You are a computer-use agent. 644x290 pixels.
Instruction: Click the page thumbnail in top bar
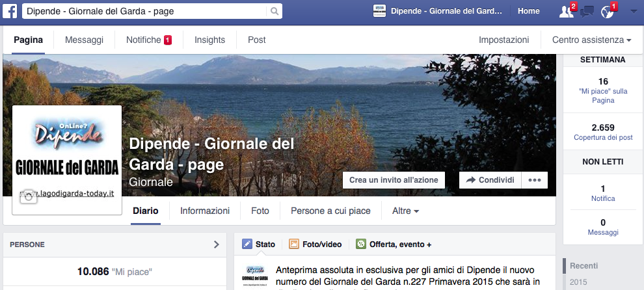tap(379, 11)
